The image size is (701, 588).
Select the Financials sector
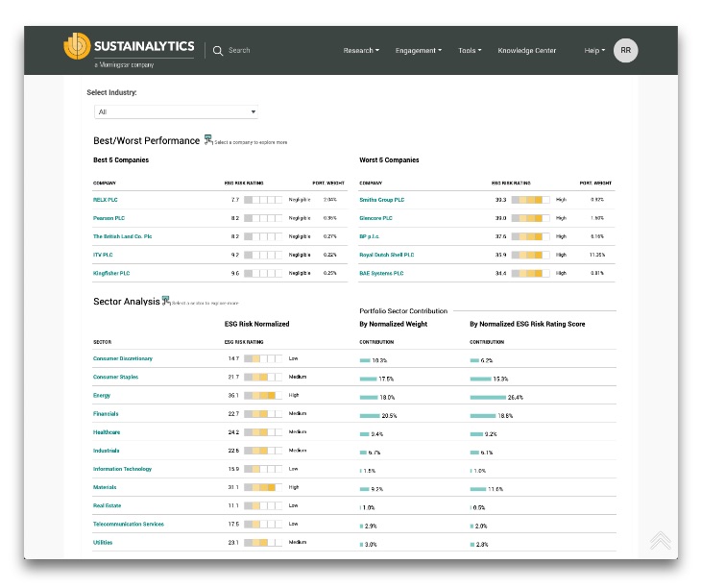[x=106, y=413]
